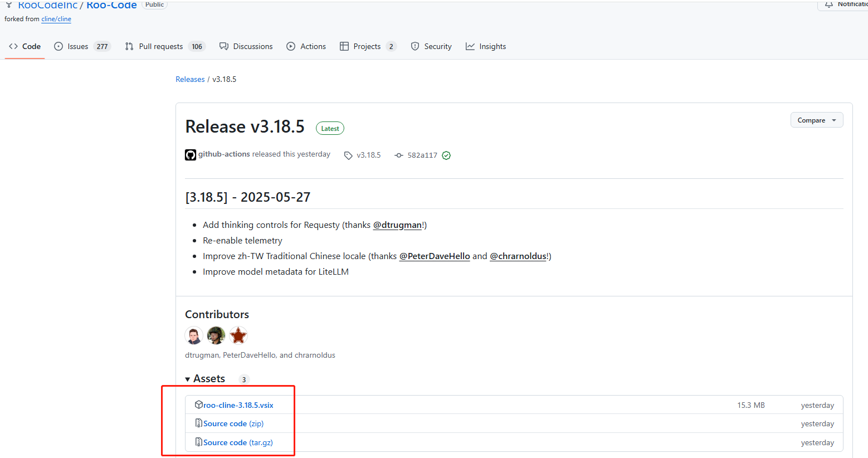Screen dimensions: 868x458
Task: Click the yesterday timestamp for Source code (zip)
Action: (817, 423)
